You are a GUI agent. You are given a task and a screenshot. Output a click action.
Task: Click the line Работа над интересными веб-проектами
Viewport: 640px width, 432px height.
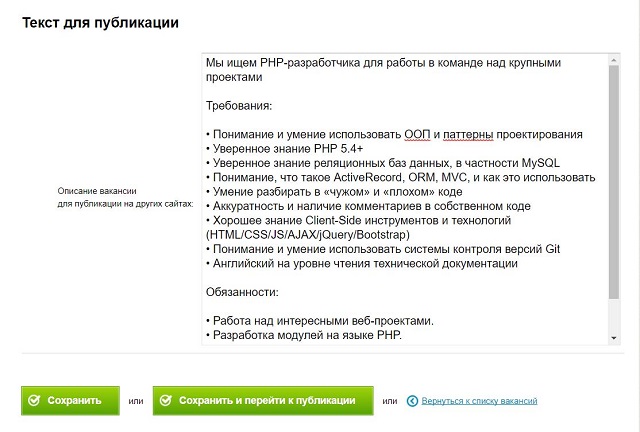click(x=322, y=321)
